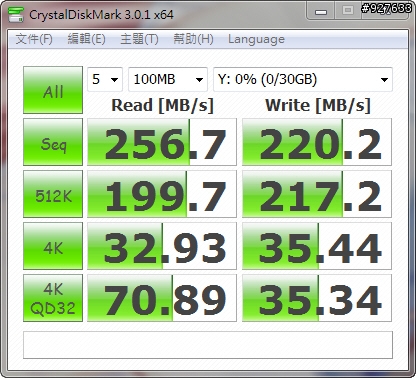Start the Seq test
Screen dimensions: 416x378
53,142
